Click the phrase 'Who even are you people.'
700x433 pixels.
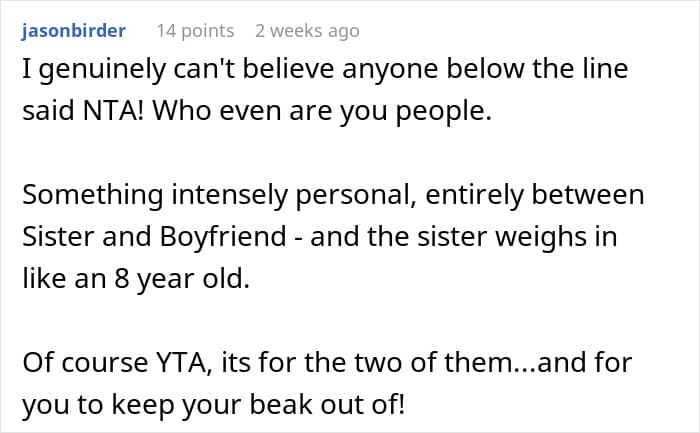tap(322, 112)
